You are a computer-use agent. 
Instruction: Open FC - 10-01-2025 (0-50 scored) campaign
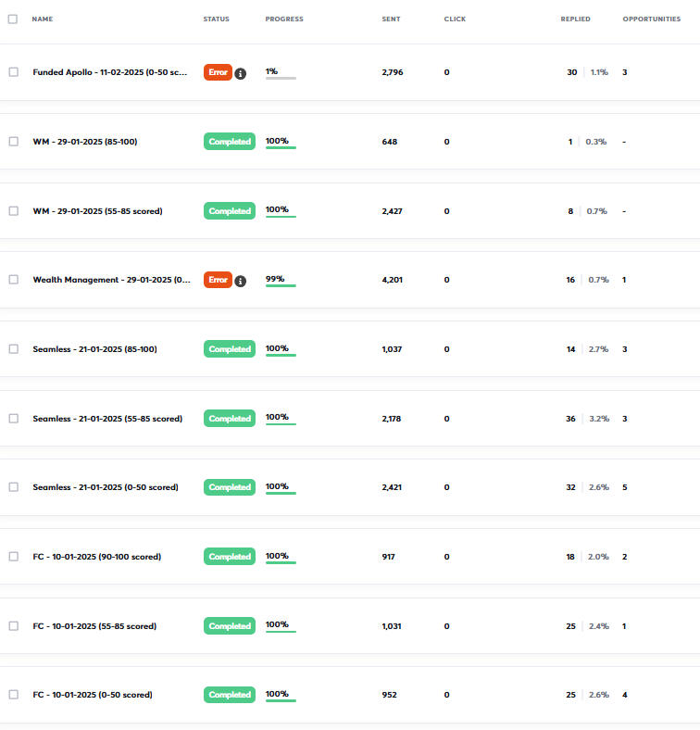coord(93,695)
